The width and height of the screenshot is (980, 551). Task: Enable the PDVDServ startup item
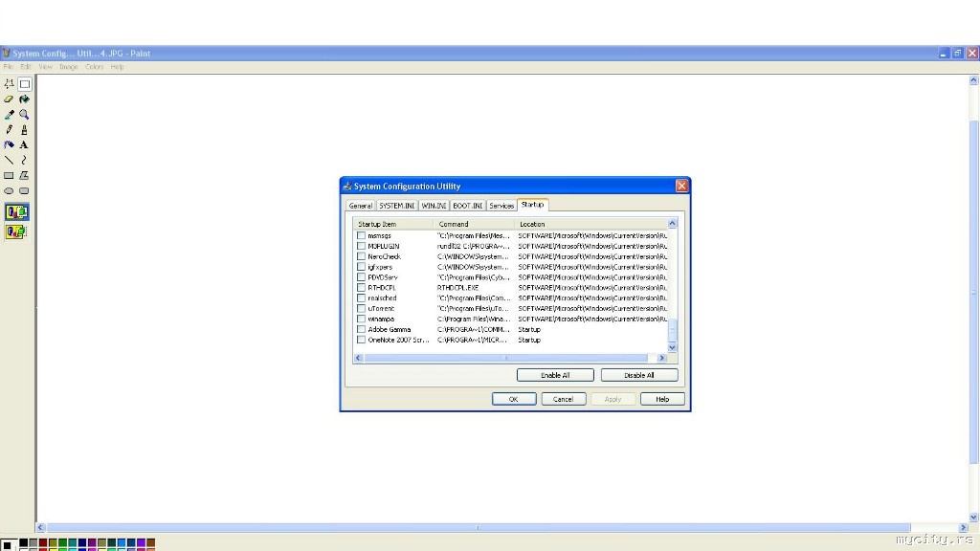pos(361,277)
